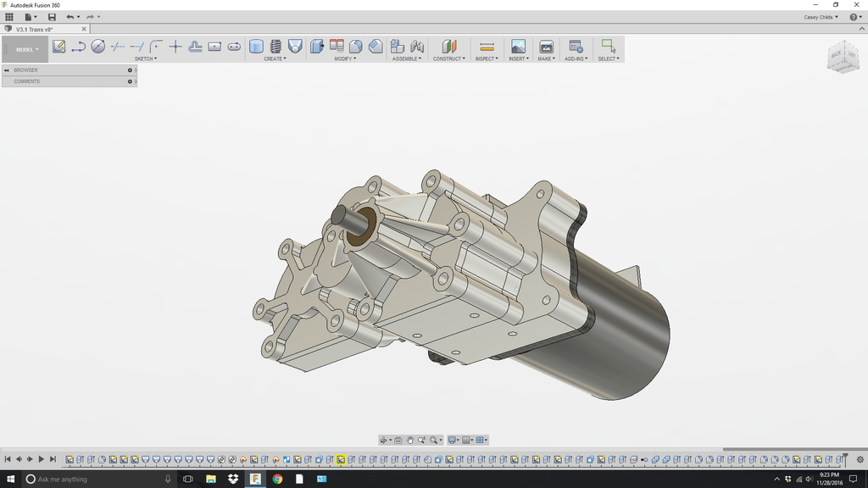Choose the sketch Circle tool
This screenshot has width=868, height=488.
pyautogui.click(x=98, y=47)
